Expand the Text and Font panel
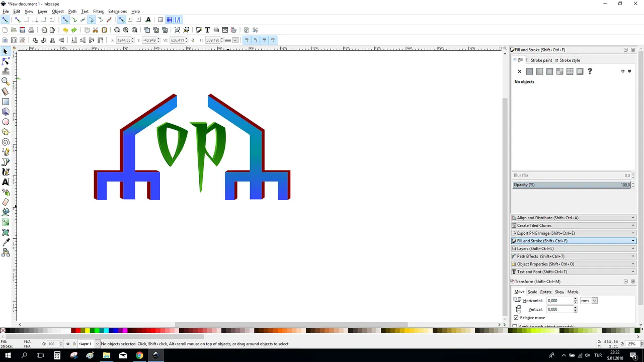Image resolution: width=644 pixels, height=362 pixels. coord(574,271)
